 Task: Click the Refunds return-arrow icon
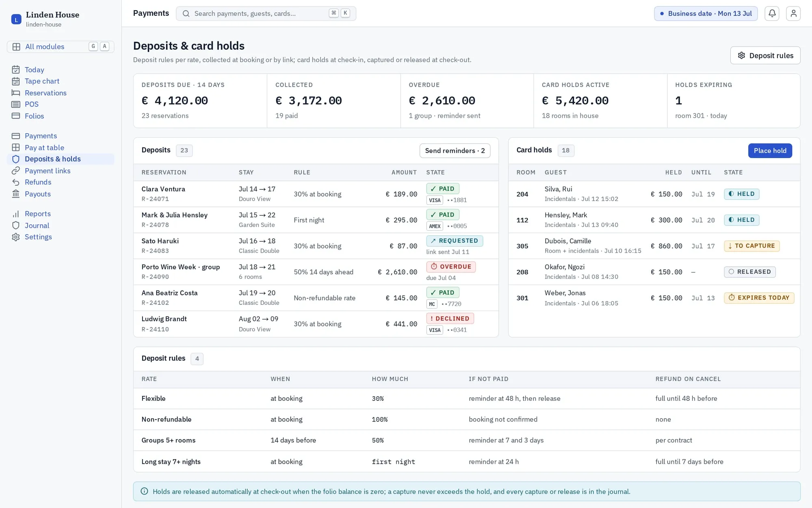(x=16, y=182)
